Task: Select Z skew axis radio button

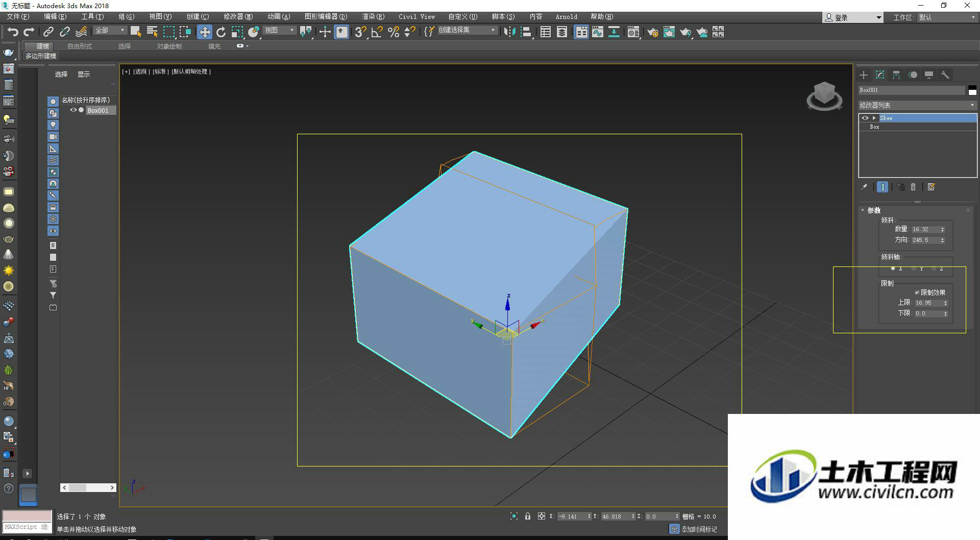Action: (934, 268)
